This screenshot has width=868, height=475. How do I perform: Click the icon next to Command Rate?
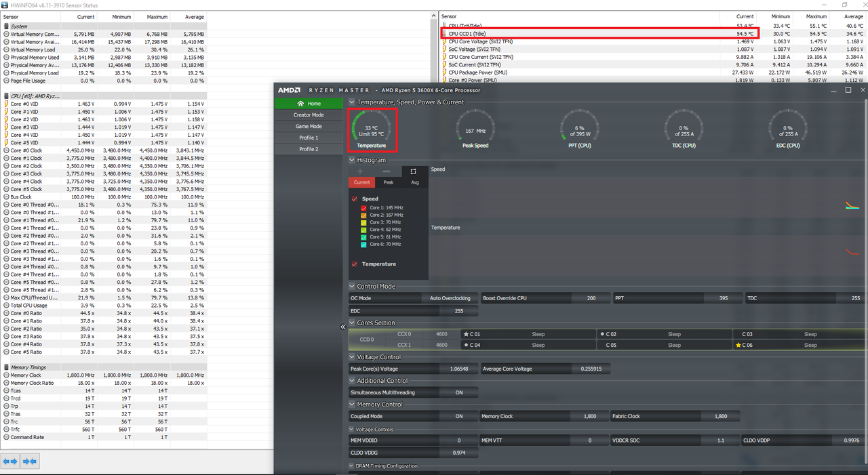point(7,437)
